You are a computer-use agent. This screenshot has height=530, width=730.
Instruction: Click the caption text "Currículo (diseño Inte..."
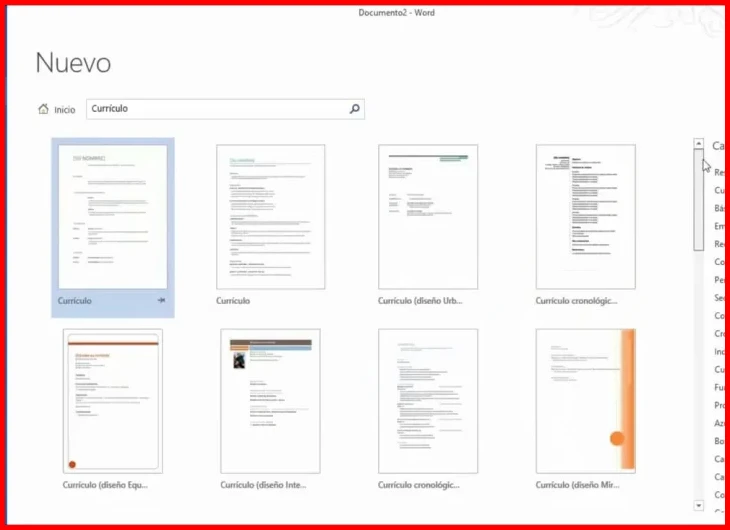click(264, 485)
